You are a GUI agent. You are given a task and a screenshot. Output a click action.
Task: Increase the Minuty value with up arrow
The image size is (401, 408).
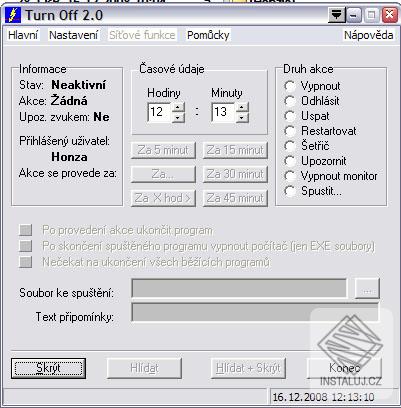242,107
